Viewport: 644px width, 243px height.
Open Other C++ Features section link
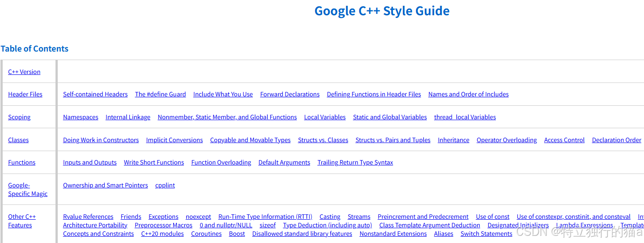(22, 221)
